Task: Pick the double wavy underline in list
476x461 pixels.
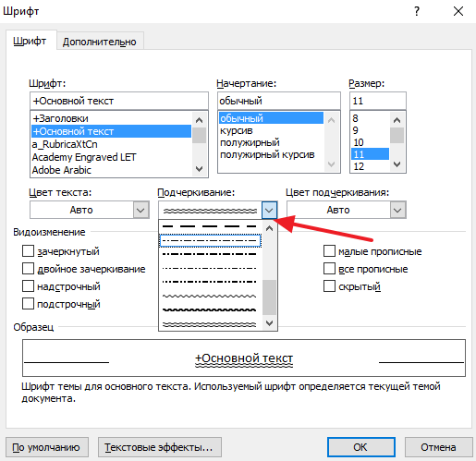Action: pos(210,324)
